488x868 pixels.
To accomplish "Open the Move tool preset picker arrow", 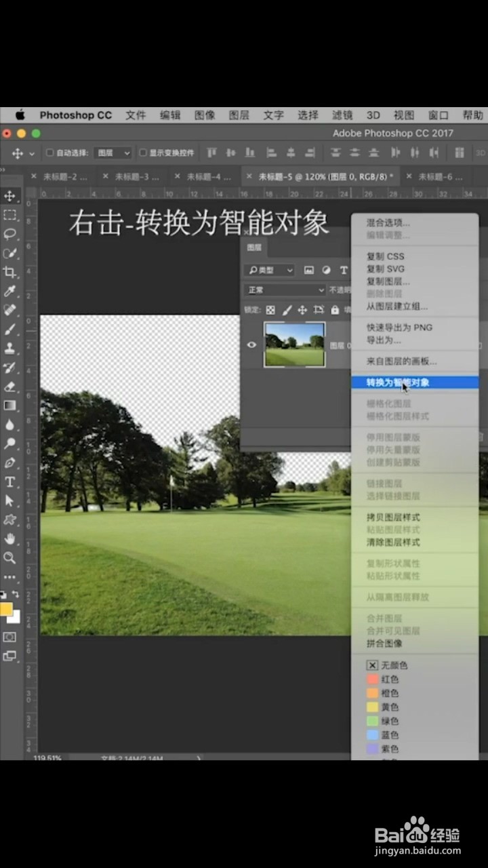I will coord(31,154).
